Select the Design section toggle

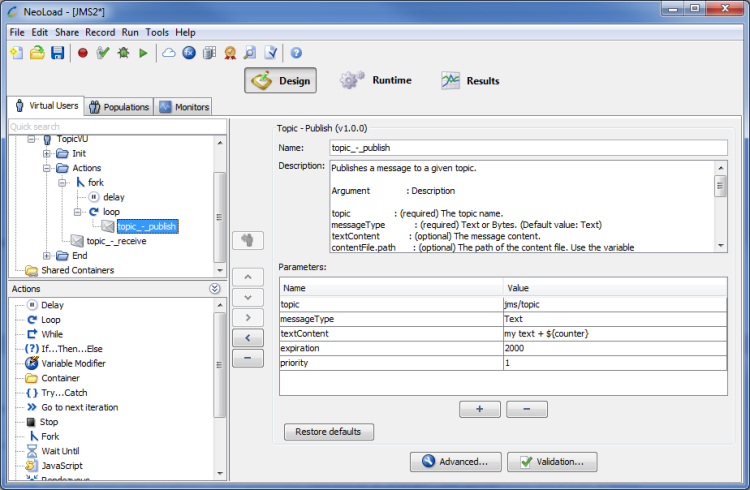[280, 81]
